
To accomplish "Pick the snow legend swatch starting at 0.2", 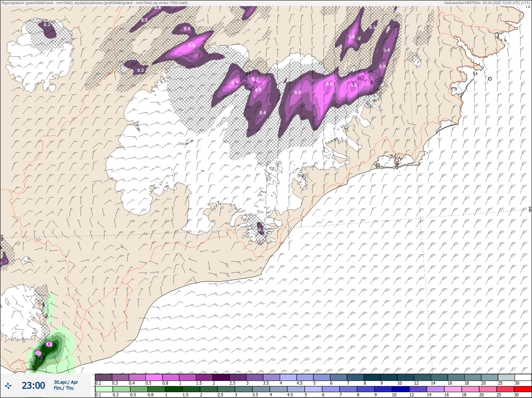I will coord(103,377).
